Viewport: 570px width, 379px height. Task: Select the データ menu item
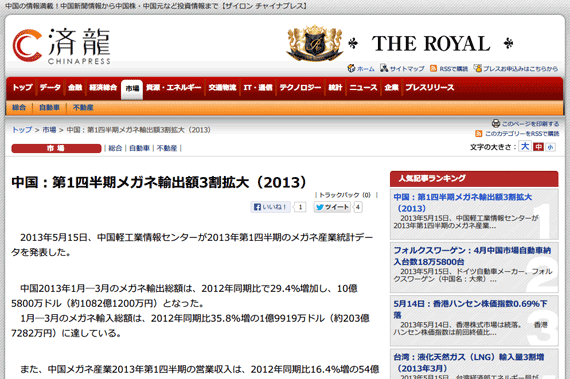pos(50,88)
